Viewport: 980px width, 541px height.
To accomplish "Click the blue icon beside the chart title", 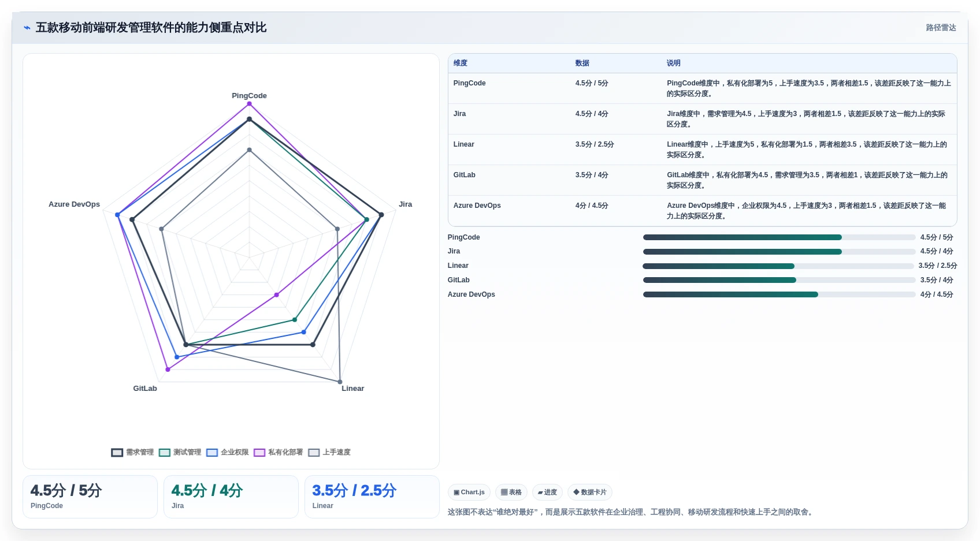I will pos(27,28).
